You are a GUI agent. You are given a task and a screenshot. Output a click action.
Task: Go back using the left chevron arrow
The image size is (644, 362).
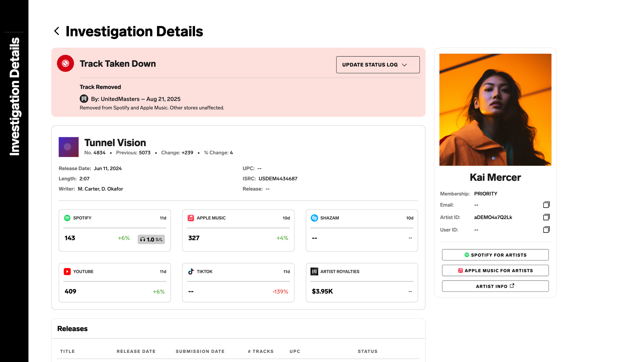coord(57,31)
